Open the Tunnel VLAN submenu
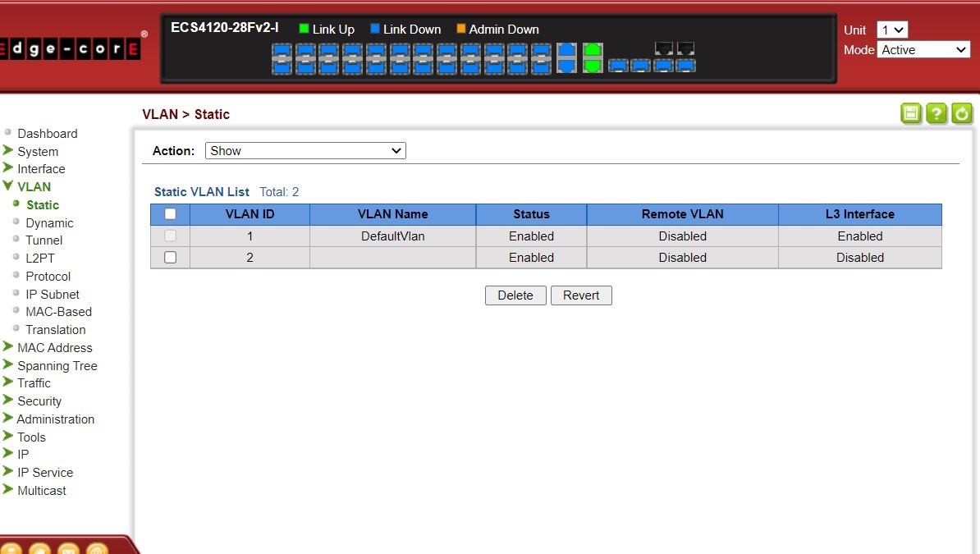 click(44, 240)
